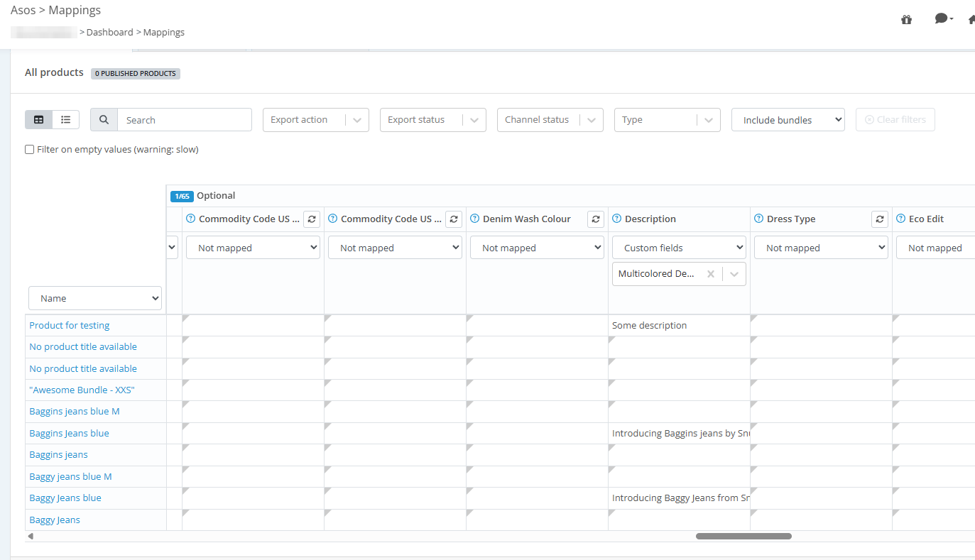Go to Dashboard via breadcrumb
This screenshot has width=975, height=560.
[110, 32]
